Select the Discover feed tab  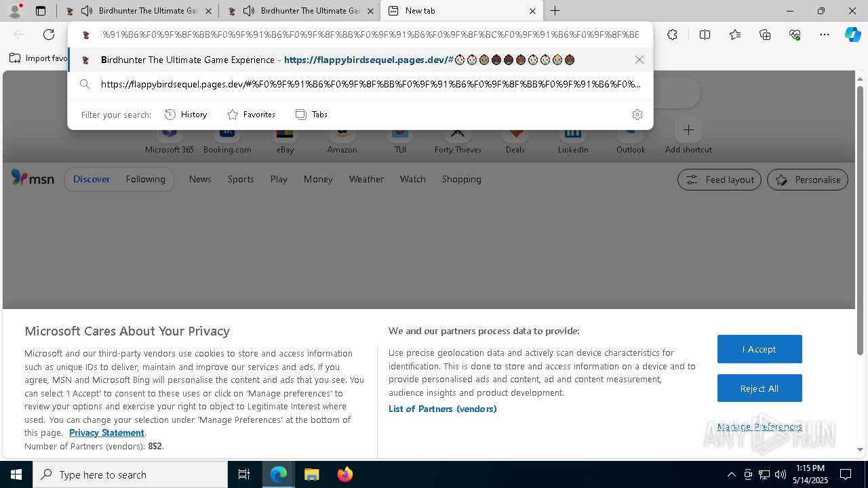click(92, 179)
